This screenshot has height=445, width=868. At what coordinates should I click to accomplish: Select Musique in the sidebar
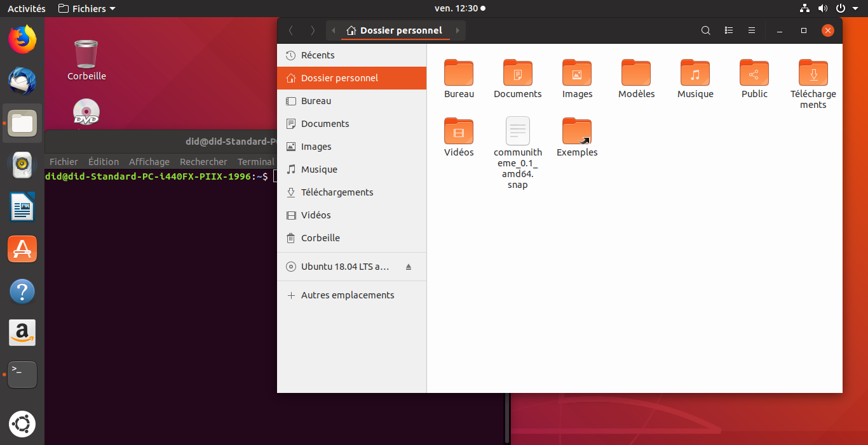tap(351, 169)
